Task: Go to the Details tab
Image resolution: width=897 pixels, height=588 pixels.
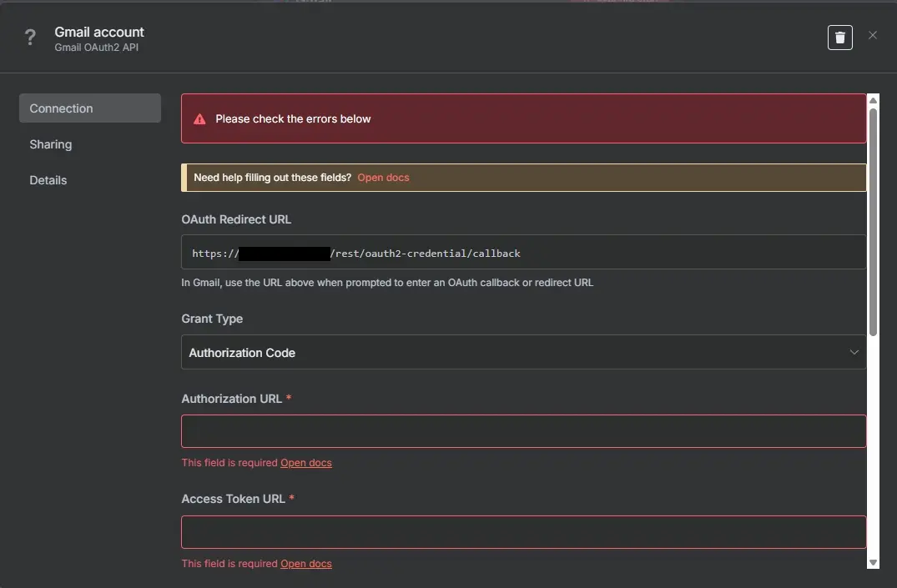Action: 48,180
